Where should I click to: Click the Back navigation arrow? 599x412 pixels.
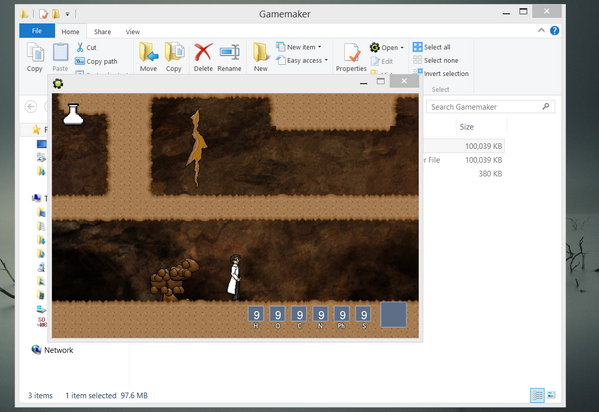click(x=31, y=106)
